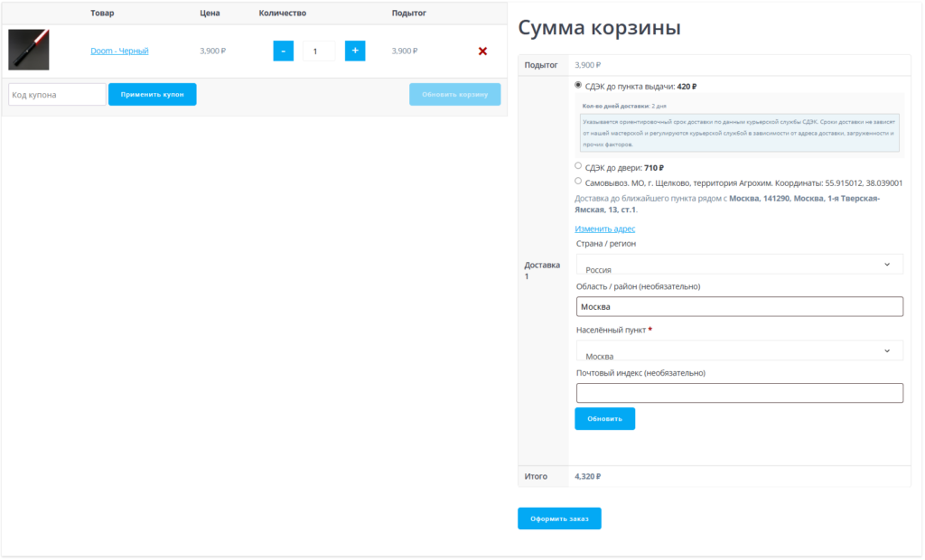
Task: Click the delivery time info notice box
Action: [739, 133]
